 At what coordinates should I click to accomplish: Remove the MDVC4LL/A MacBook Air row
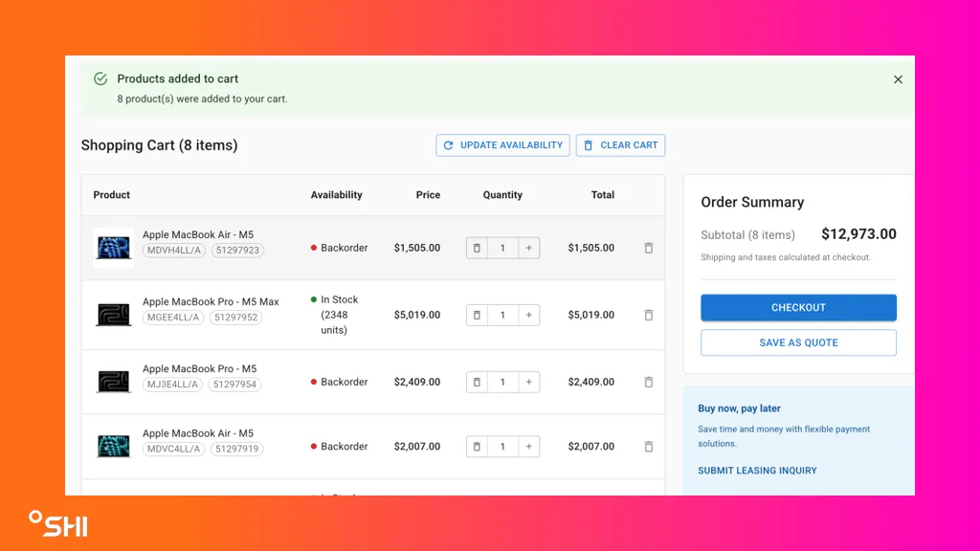648,447
